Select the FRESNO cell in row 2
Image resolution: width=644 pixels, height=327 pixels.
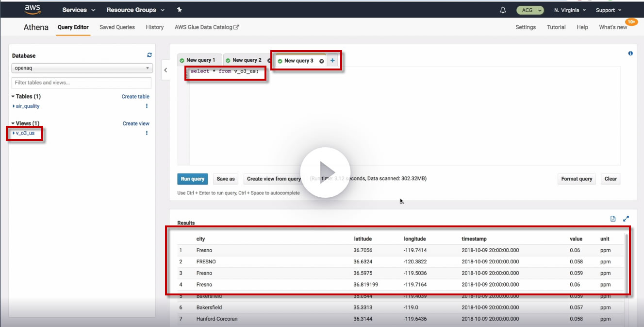(206, 262)
